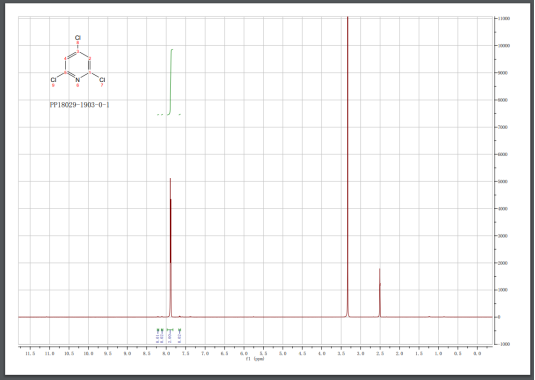535x380 pixels.
Task: Select the 5000 intensity label on y-axis
Action: coord(503,181)
